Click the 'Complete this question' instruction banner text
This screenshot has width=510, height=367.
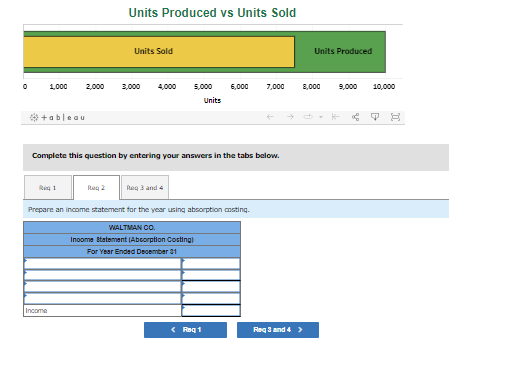[156, 156]
